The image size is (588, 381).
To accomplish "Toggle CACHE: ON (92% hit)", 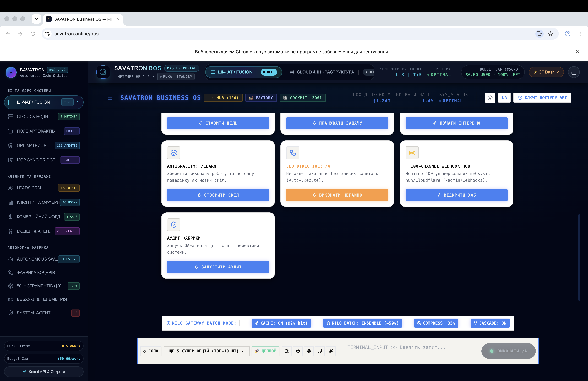I will (281, 323).
